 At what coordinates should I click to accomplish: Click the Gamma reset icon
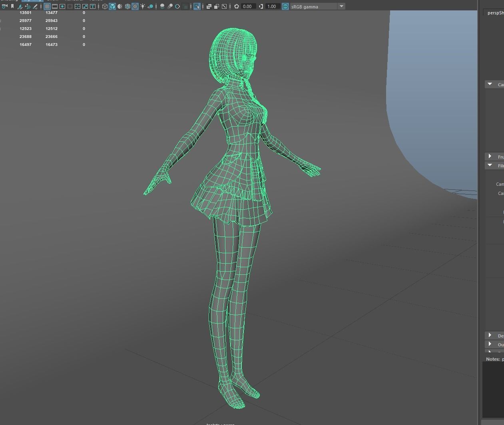point(261,6)
